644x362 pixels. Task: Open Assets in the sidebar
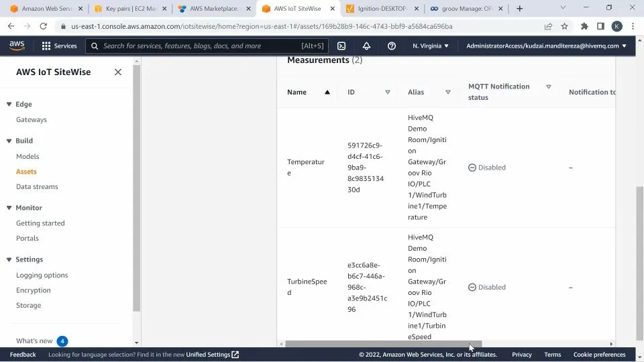pyautogui.click(x=26, y=172)
